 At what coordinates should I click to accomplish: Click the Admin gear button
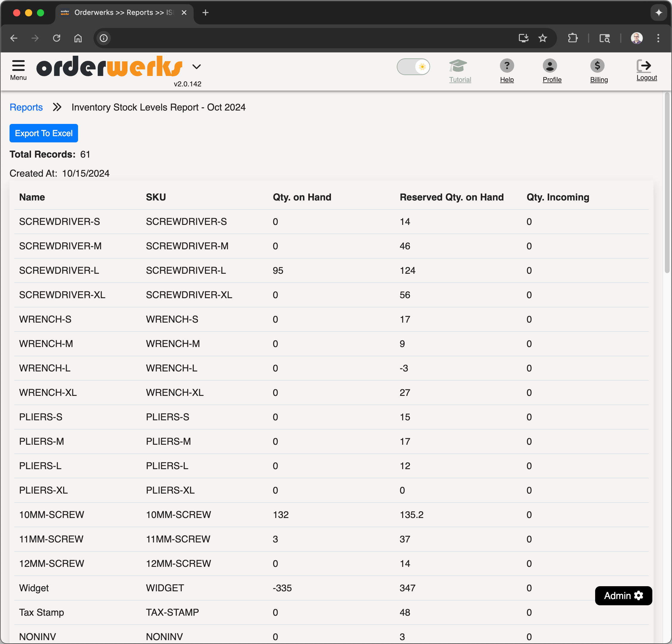point(623,596)
